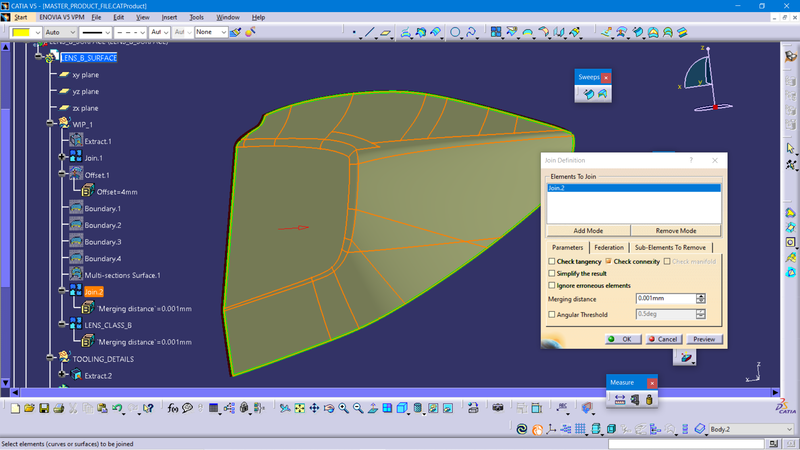Expand the WIP_1 tree node
Viewport: 800px width, 450px height.
(51, 124)
